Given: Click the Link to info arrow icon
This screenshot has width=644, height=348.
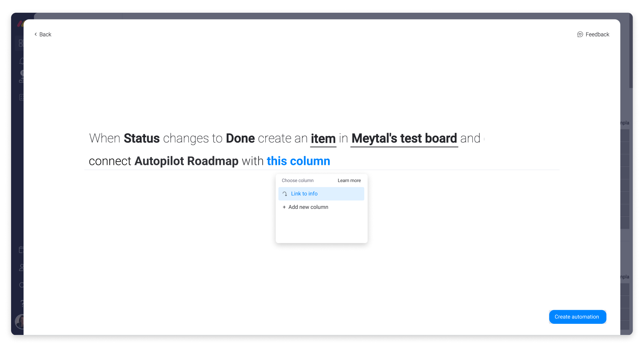Looking at the screenshot, I should point(285,194).
